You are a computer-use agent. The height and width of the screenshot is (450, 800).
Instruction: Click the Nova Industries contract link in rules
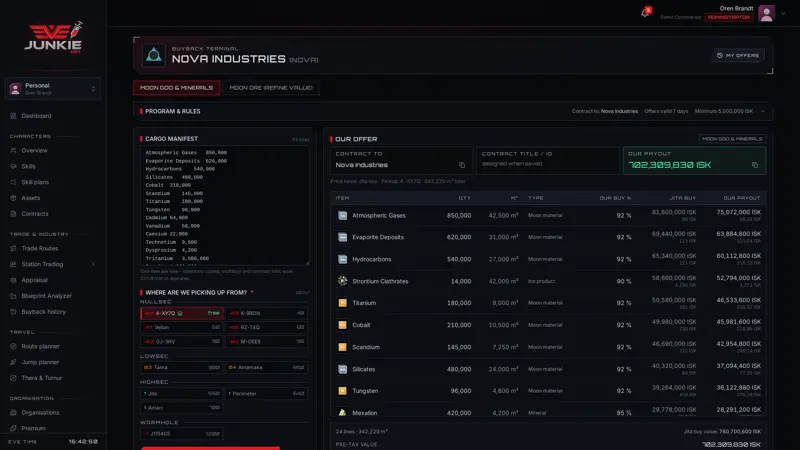pyautogui.click(x=619, y=111)
